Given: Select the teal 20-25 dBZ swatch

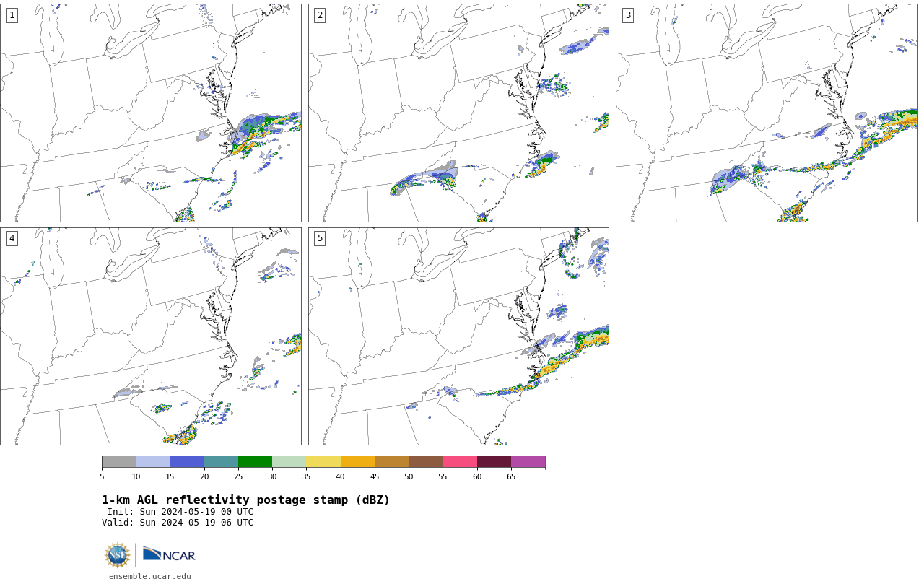Looking at the screenshot, I should coord(221,462).
